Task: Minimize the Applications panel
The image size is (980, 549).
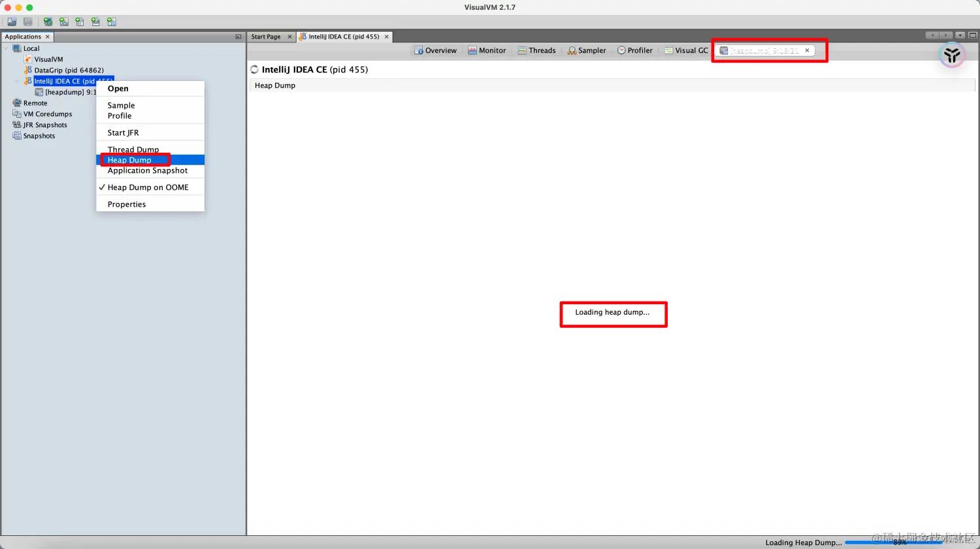Action: (x=238, y=37)
